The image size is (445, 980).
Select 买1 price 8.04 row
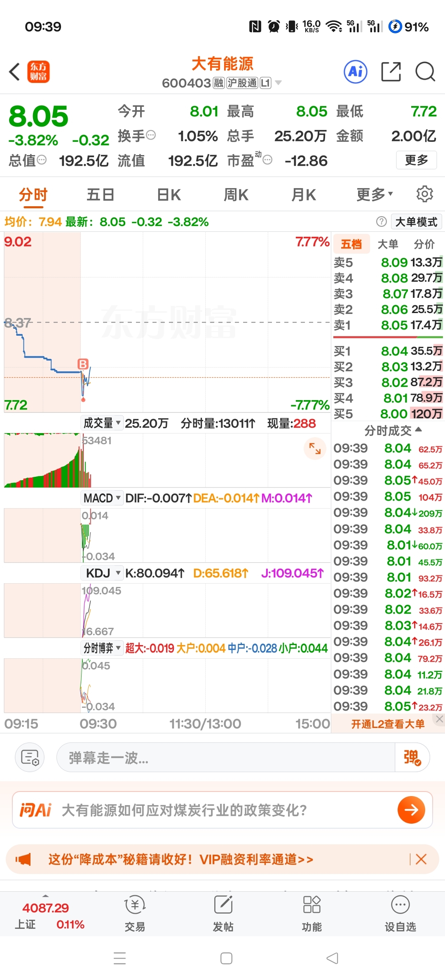(388, 351)
